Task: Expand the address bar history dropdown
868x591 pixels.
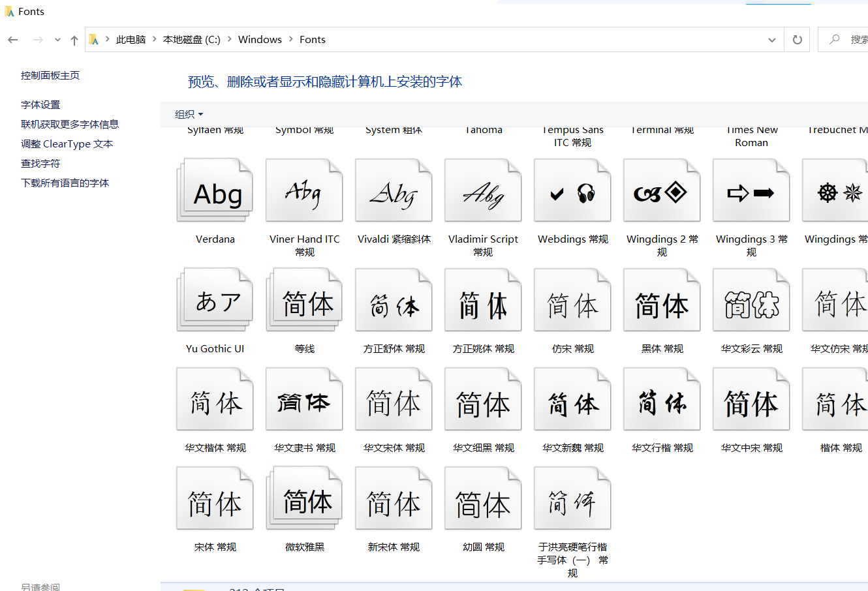Action: coord(772,40)
